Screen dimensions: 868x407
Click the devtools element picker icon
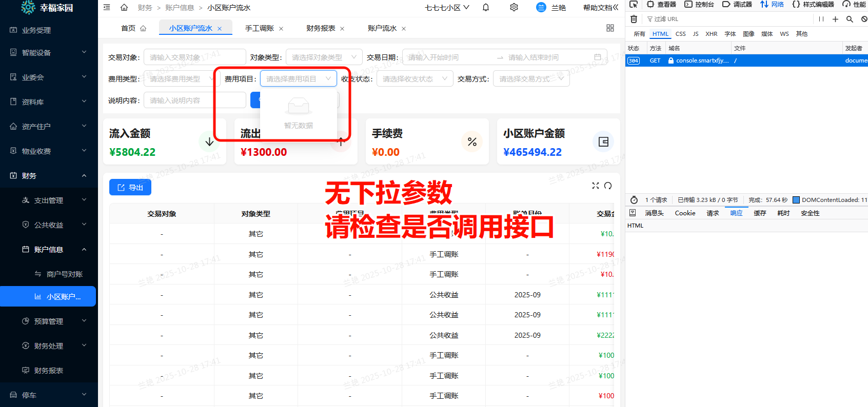pos(634,4)
